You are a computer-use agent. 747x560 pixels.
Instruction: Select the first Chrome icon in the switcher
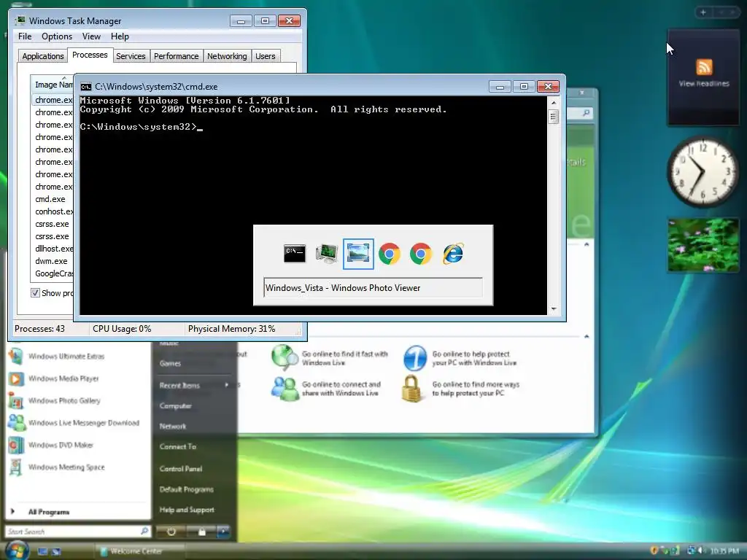tap(390, 253)
